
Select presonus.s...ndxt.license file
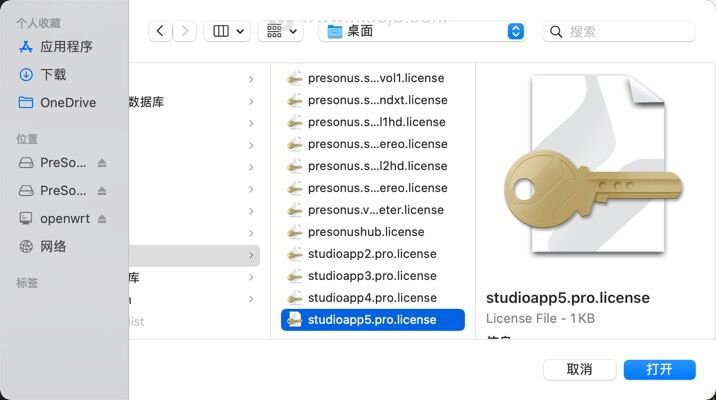pos(373,100)
